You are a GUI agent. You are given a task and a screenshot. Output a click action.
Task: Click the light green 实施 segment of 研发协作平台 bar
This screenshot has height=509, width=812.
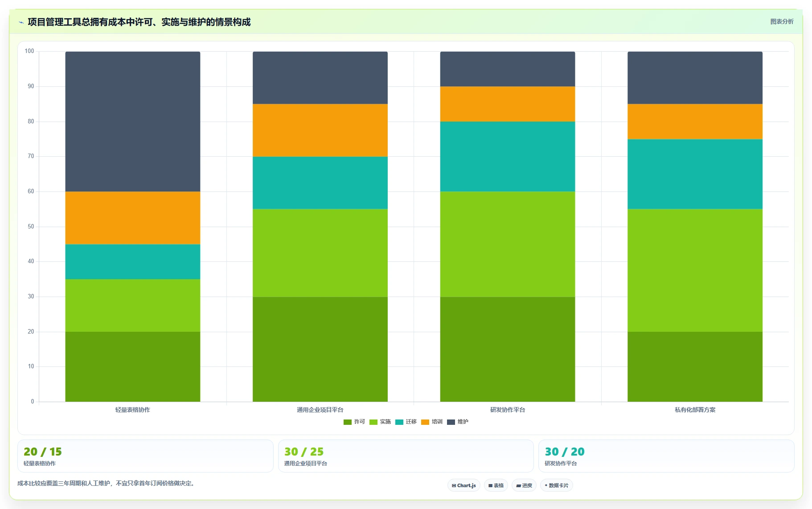coord(508,244)
